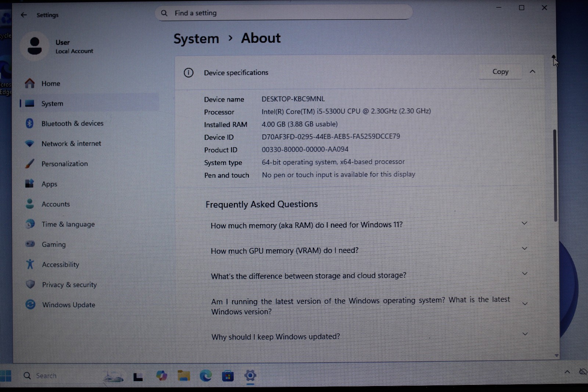
Task: Click the scrollbar down arrow
Action: [x=556, y=356]
